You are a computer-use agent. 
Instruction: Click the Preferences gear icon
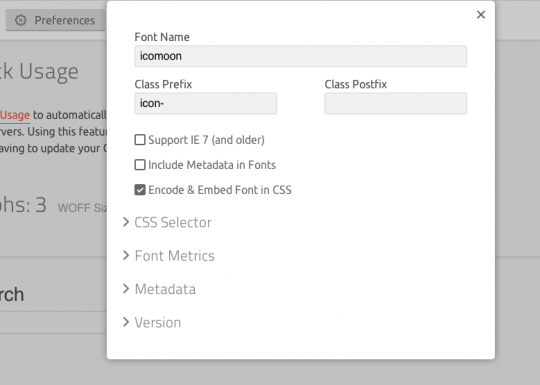(21, 20)
